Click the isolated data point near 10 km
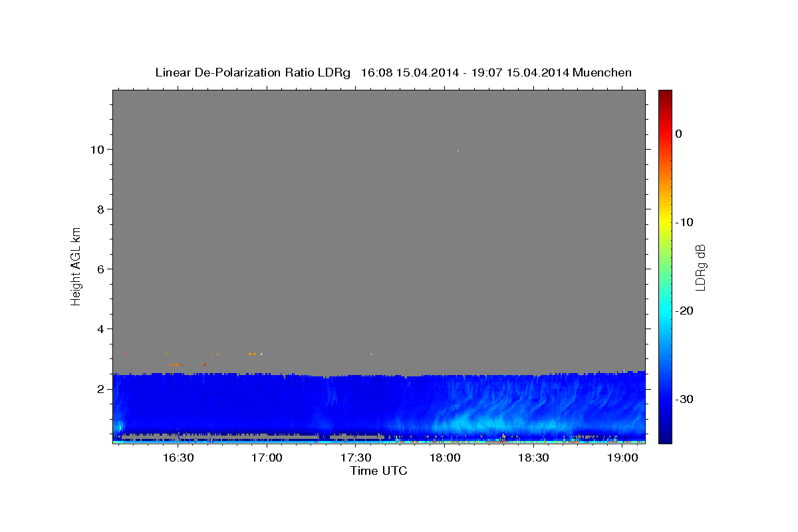 (x=458, y=150)
